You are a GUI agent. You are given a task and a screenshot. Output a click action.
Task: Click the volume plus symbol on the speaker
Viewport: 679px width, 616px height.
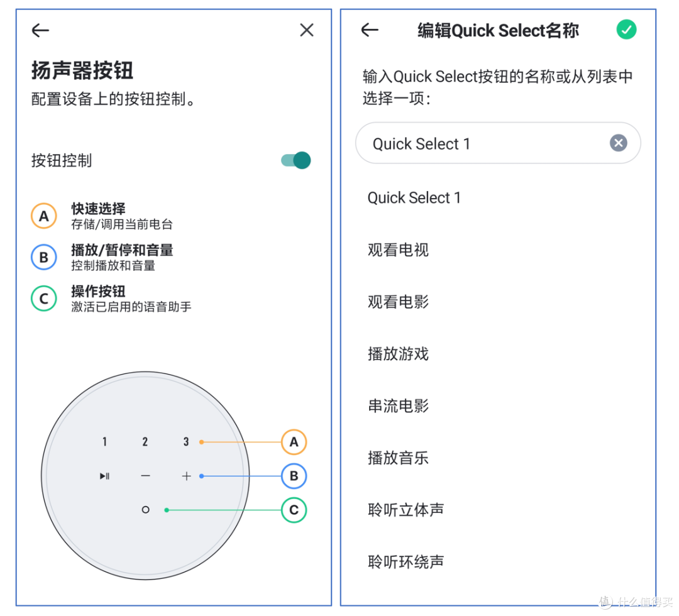pyautogui.click(x=186, y=476)
